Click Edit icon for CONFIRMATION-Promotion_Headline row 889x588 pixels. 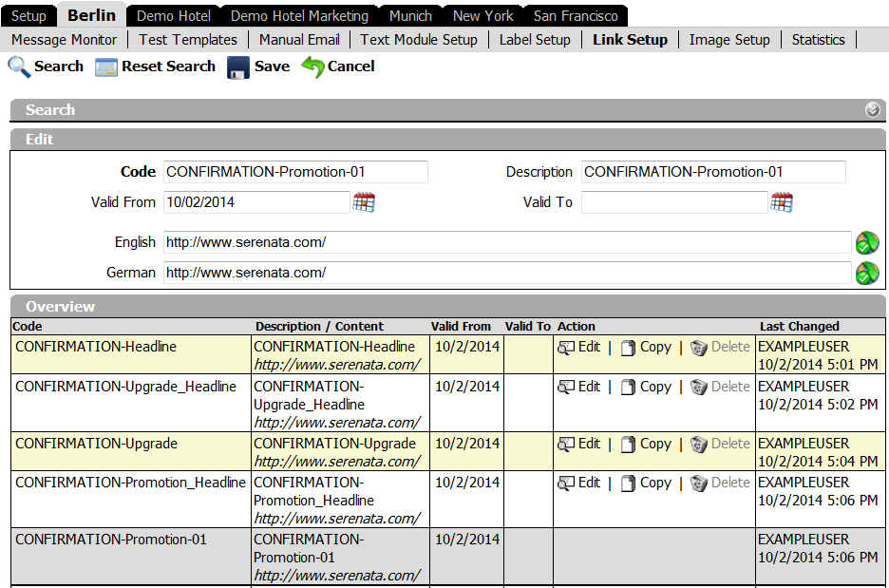tap(566, 484)
